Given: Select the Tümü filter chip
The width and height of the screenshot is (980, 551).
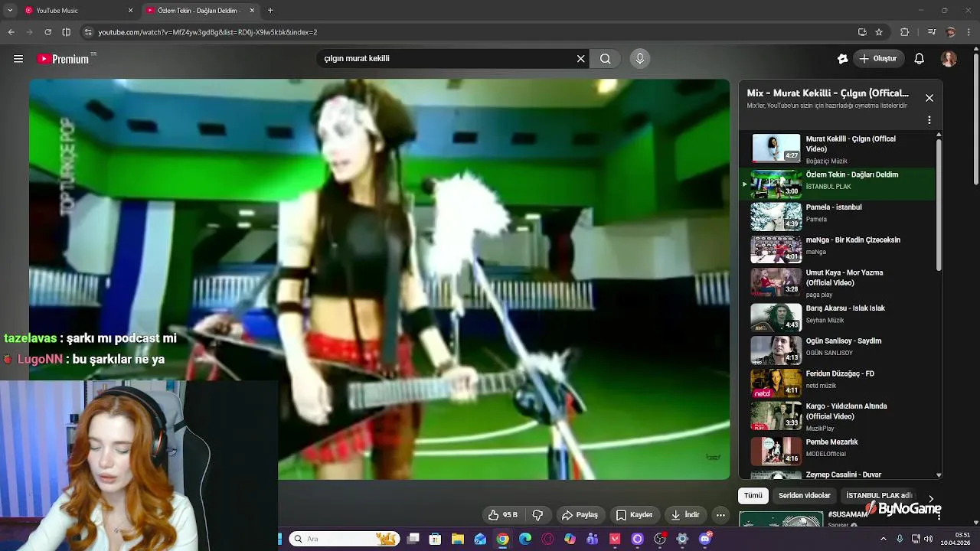Looking at the screenshot, I should coord(753,496).
